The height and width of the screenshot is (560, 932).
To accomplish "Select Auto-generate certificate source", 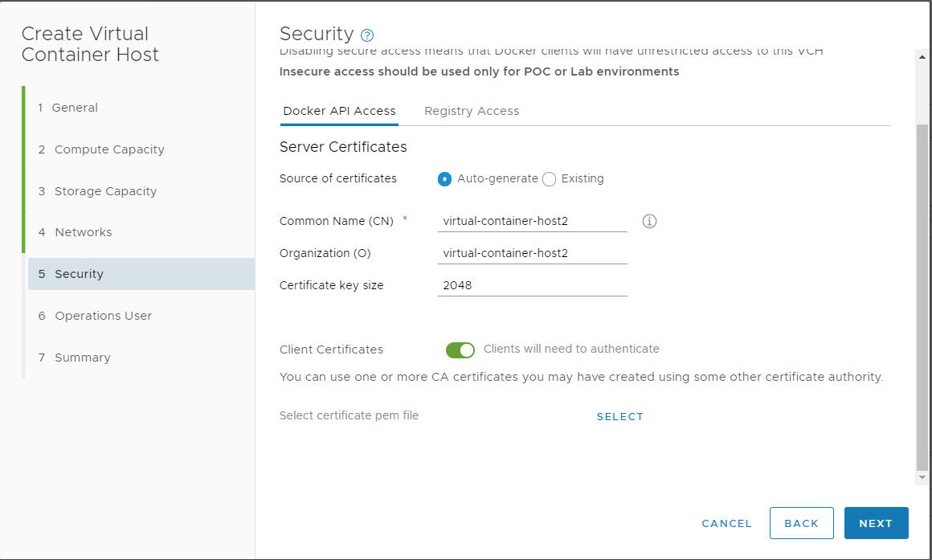I will 444,179.
